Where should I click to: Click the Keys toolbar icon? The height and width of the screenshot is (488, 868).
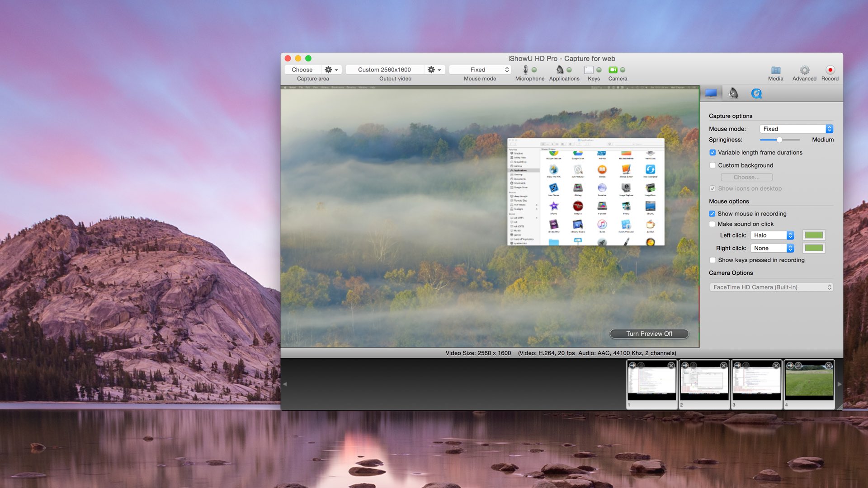coord(589,70)
